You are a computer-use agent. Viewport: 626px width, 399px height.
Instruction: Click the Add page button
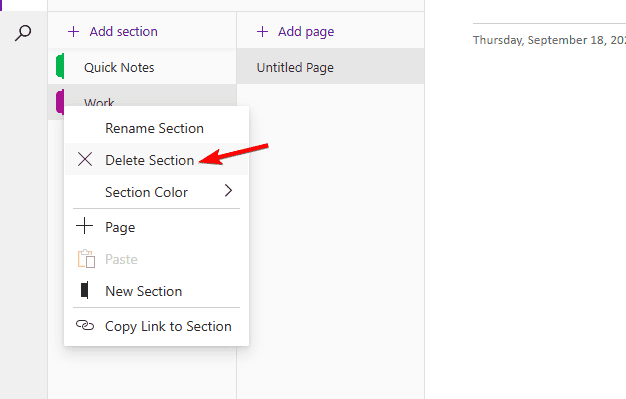point(295,32)
